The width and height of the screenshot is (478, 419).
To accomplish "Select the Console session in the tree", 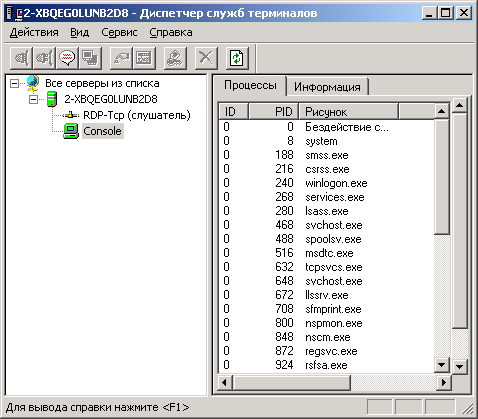I will tap(102, 131).
